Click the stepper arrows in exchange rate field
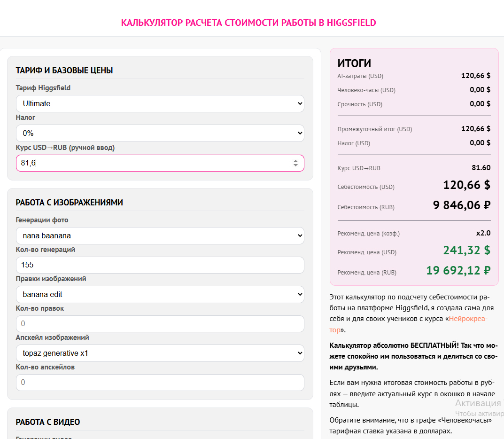Screen dimensions: 504x439 (295, 163)
